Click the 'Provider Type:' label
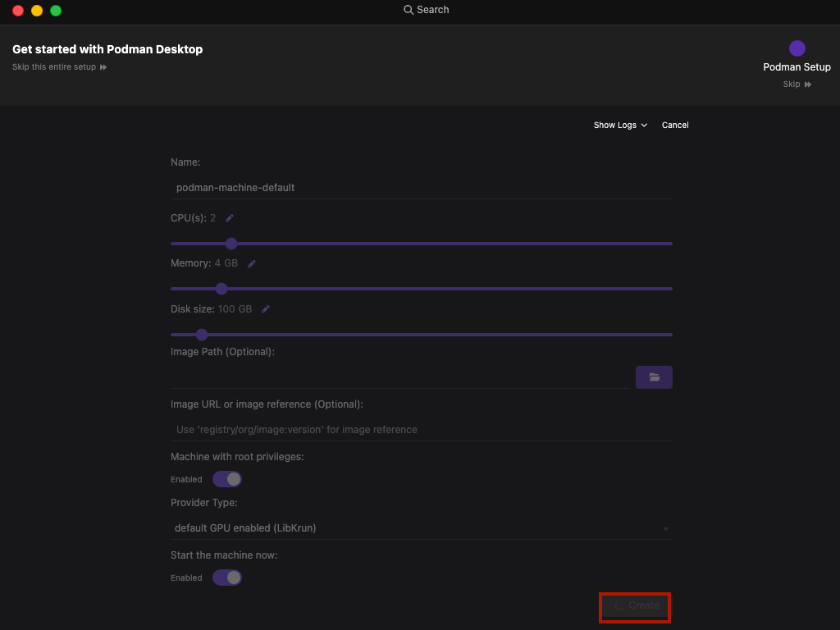 point(204,503)
